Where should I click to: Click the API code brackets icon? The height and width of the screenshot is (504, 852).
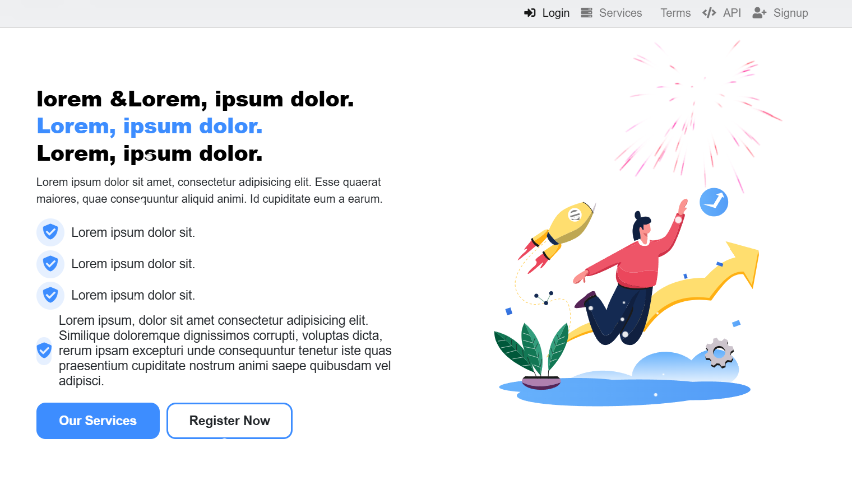[x=709, y=13]
